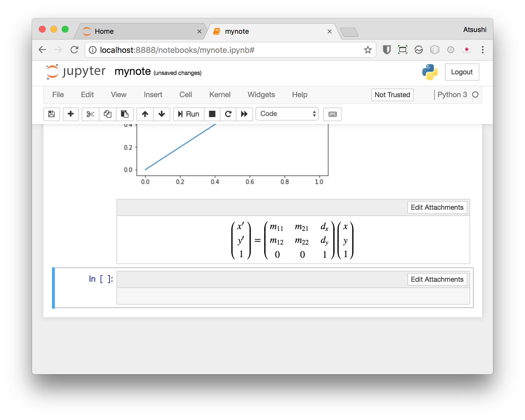Click the Not Trusted button
Image resolution: width=525 pixels, height=420 pixels.
click(x=392, y=95)
